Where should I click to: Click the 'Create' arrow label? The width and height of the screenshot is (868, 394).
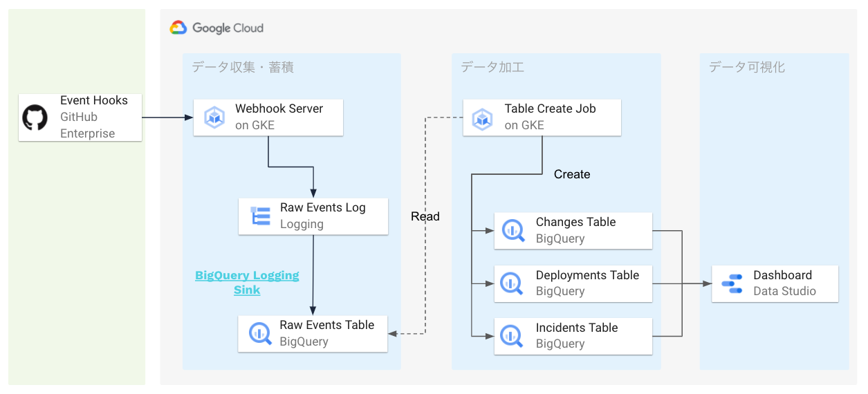[572, 174]
